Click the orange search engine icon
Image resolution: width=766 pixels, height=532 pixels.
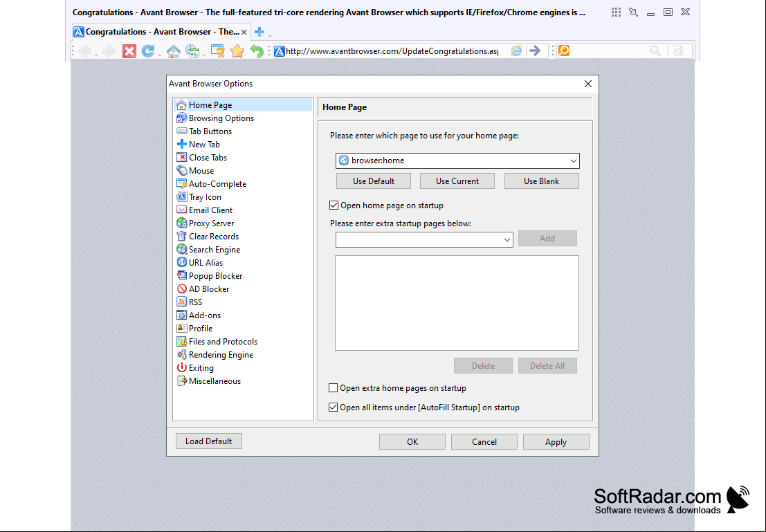(564, 51)
